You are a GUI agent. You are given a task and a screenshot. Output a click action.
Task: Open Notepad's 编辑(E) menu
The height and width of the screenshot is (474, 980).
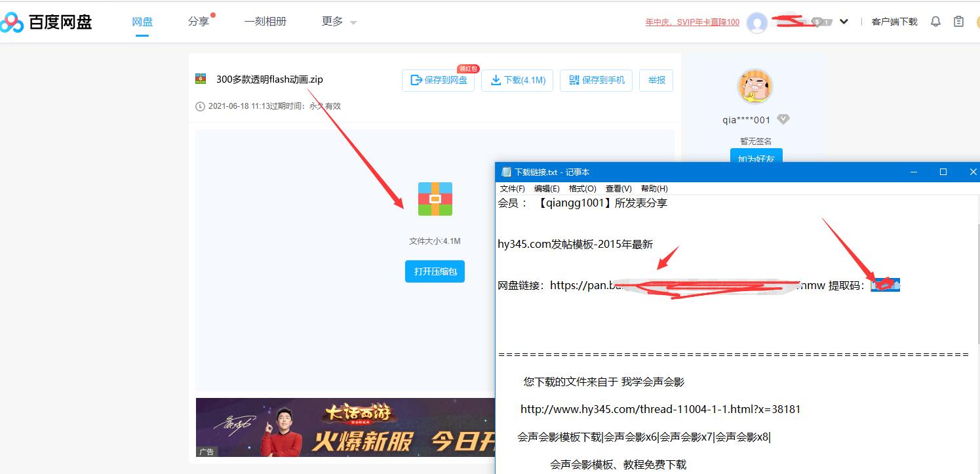click(x=547, y=188)
